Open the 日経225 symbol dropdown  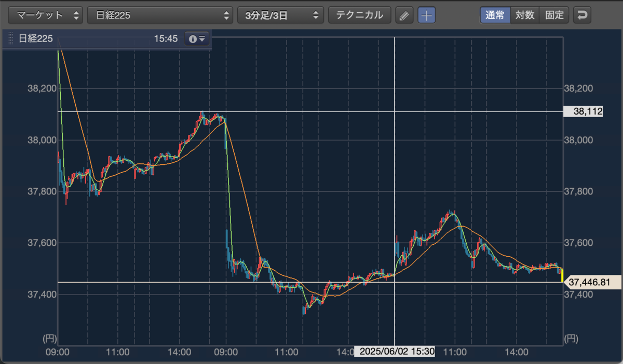tap(160, 15)
